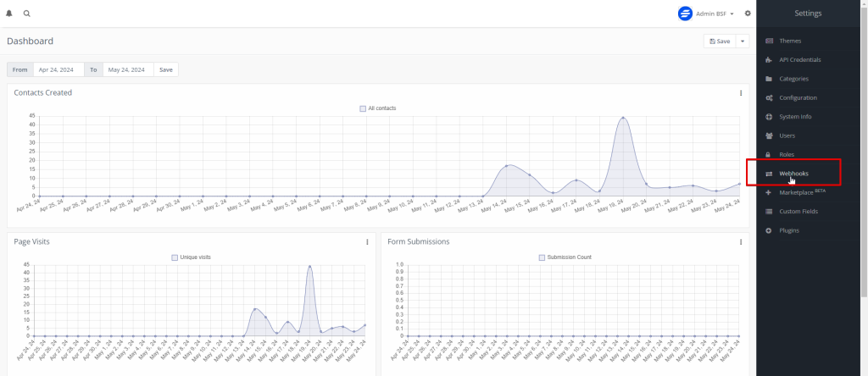The height and width of the screenshot is (376, 868).
Task: Toggle the All contacts legend series
Action: [377, 108]
